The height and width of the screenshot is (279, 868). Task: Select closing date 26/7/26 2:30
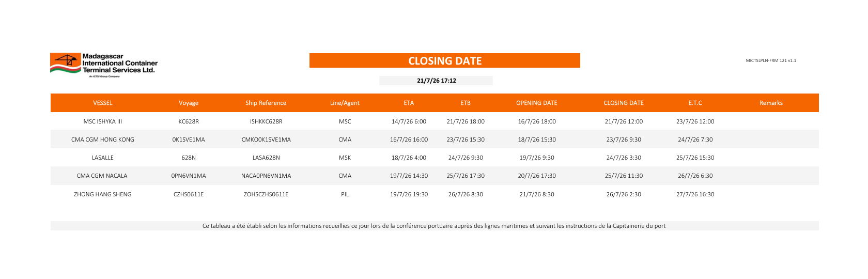(624, 194)
